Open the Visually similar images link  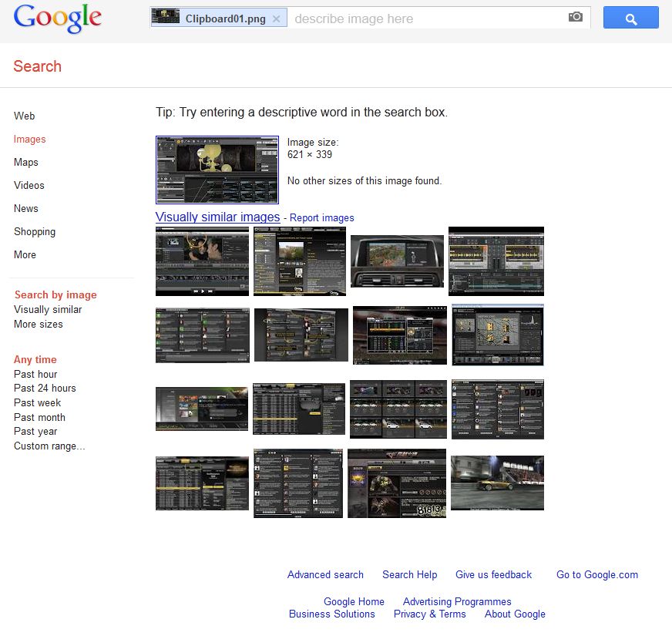(217, 217)
